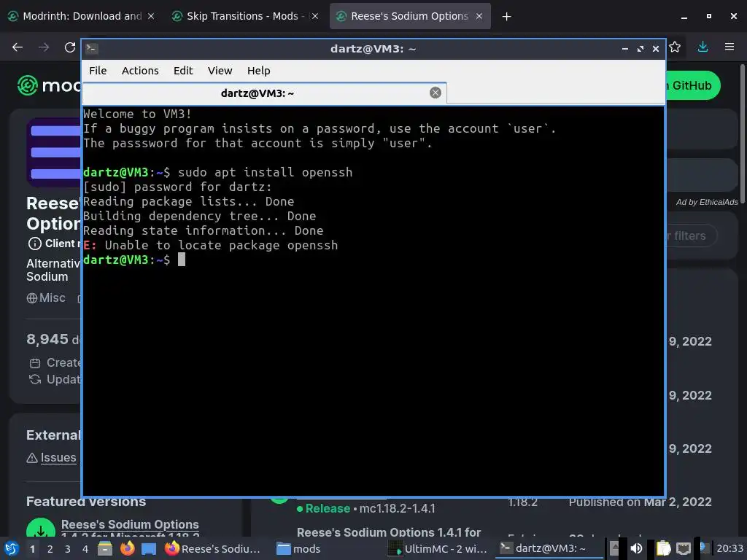Click the partially hidden filters button

tap(691, 236)
